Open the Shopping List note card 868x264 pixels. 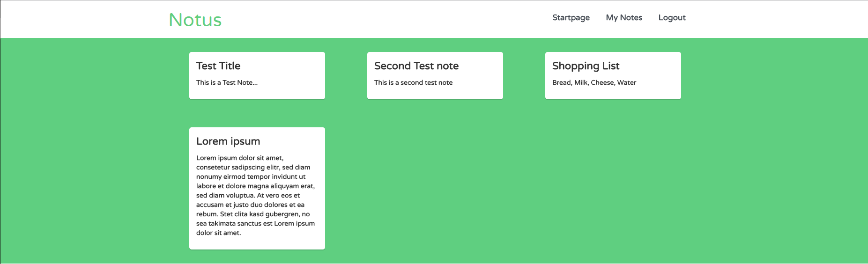click(613, 75)
